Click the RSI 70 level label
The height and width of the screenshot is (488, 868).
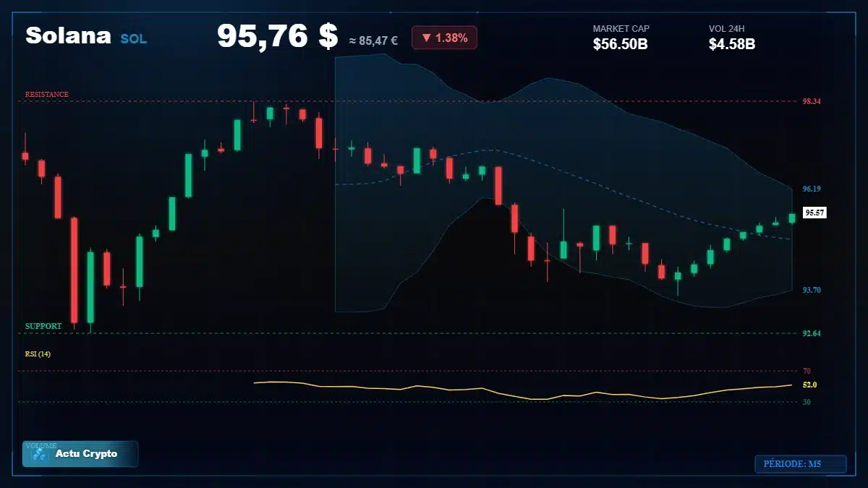pos(807,371)
